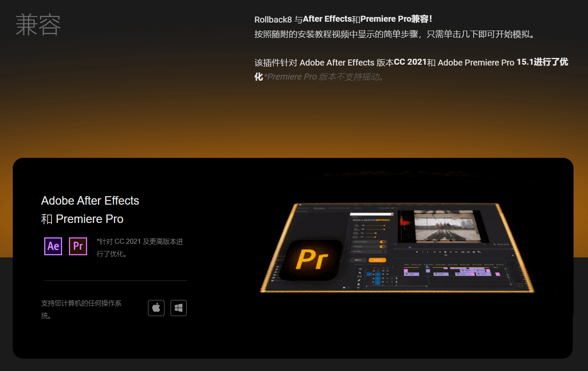Click the 'Rollback8 与After Effects和Premiere Pro兼容!' line
This screenshot has height=371, width=588.
[343, 19]
